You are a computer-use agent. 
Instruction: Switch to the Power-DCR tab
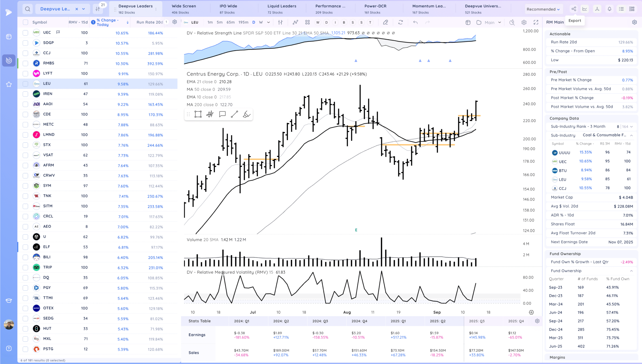tap(375, 9)
